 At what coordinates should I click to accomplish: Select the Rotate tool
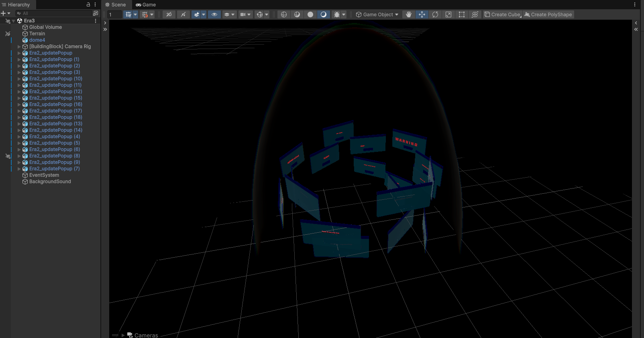[x=435, y=14]
